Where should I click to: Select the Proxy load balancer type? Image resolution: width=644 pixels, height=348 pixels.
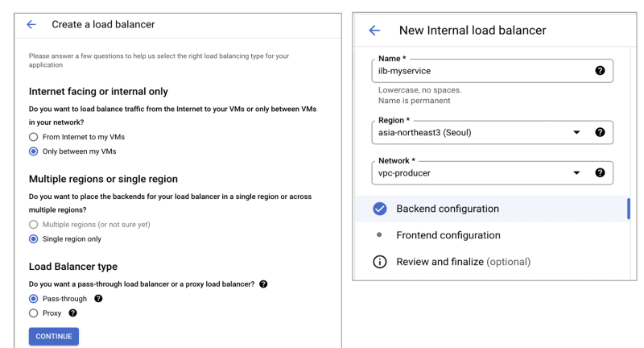pyautogui.click(x=34, y=313)
